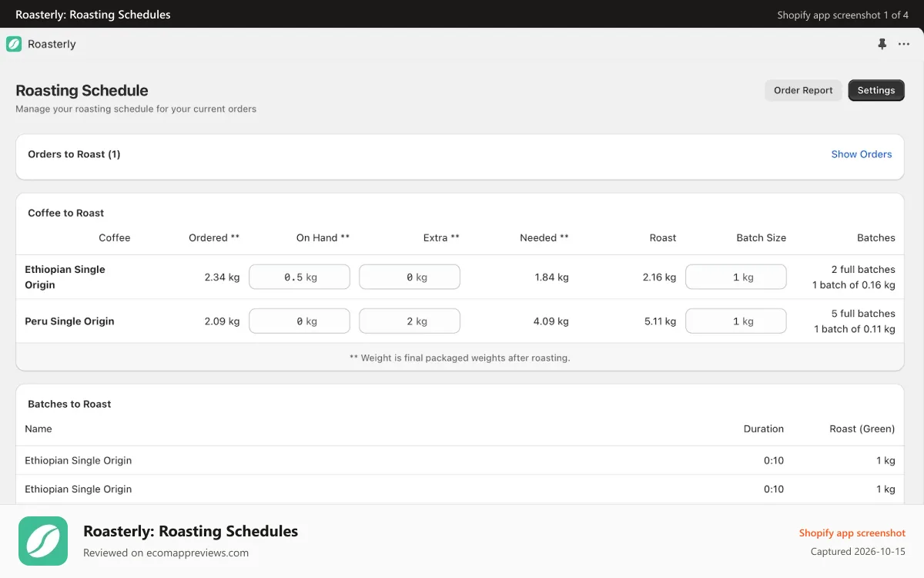Click the 2.34 kg ordered value
The width and height of the screenshot is (924, 578).
click(222, 277)
